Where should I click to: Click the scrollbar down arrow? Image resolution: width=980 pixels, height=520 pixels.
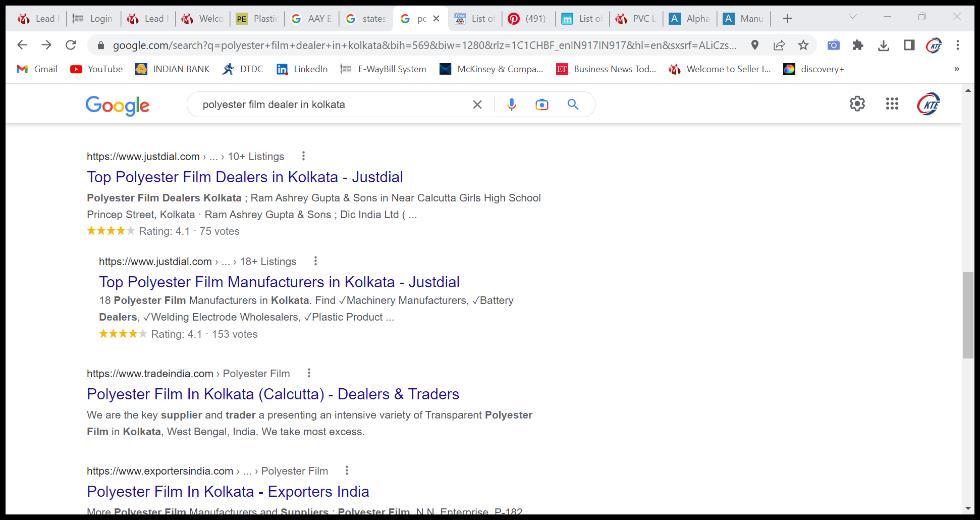[x=968, y=508]
